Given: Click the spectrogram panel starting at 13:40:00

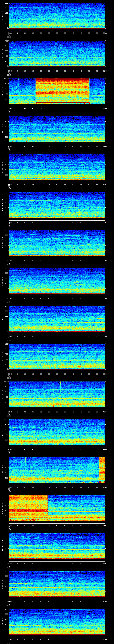Looking at the screenshot, I should click(57, 432).
